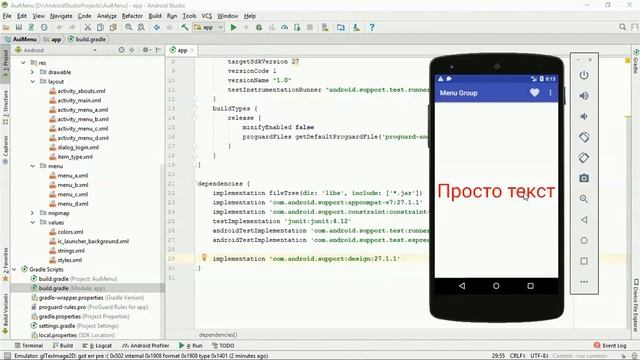
Task: Click the emulator volume up icon
Action: click(584, 96)
